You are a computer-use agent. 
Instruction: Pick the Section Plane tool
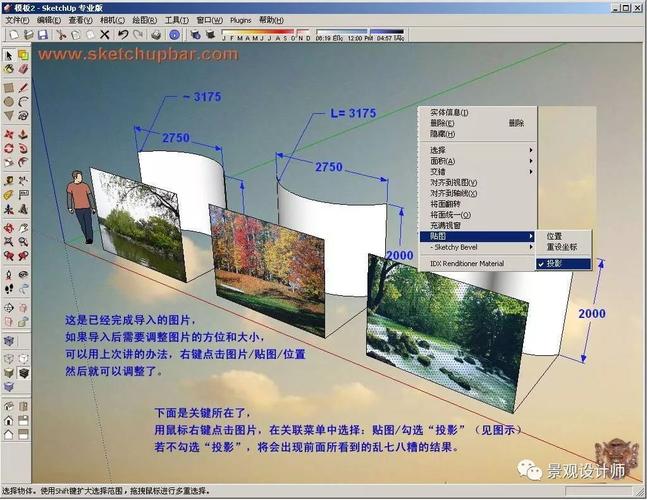click(9, 307)
